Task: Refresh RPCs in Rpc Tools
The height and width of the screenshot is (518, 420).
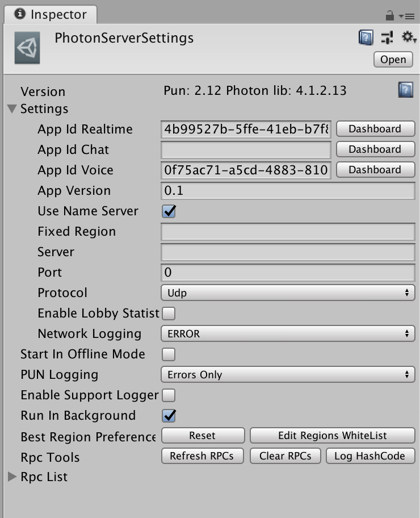Action: pyautogui.click(x=202, y=456)
